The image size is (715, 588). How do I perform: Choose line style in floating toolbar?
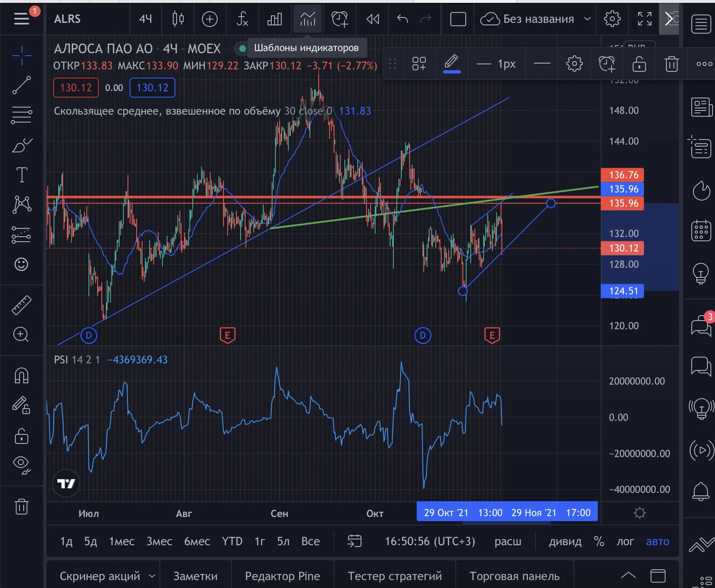542,64
